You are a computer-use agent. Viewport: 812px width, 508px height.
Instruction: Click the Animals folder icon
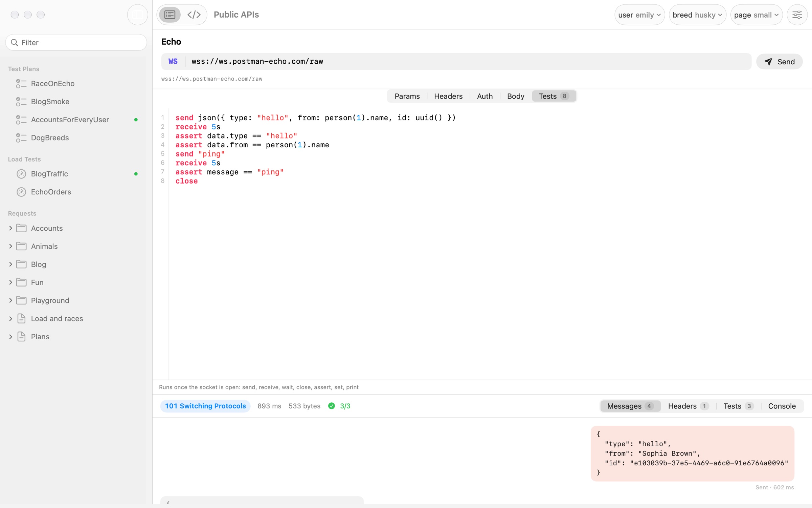(21, 246)
